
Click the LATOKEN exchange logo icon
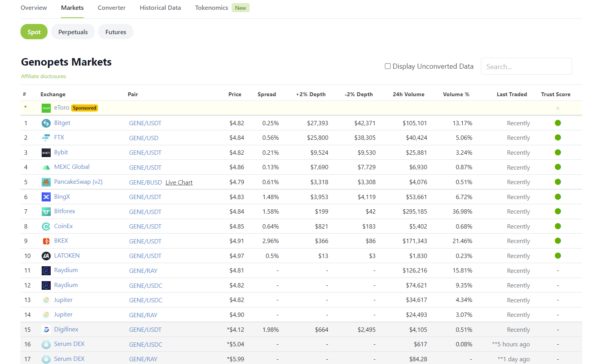46,256
